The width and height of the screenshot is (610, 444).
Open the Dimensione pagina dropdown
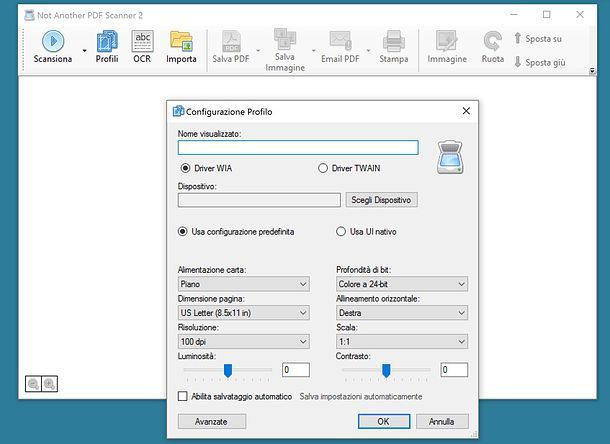(244, 313)
